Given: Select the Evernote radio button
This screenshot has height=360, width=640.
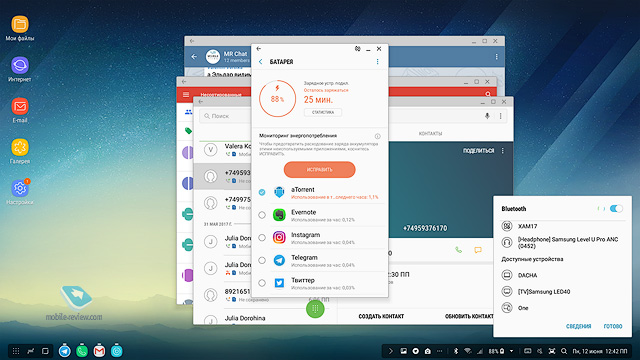Looking at the screenshot, I should click(262, 215).
